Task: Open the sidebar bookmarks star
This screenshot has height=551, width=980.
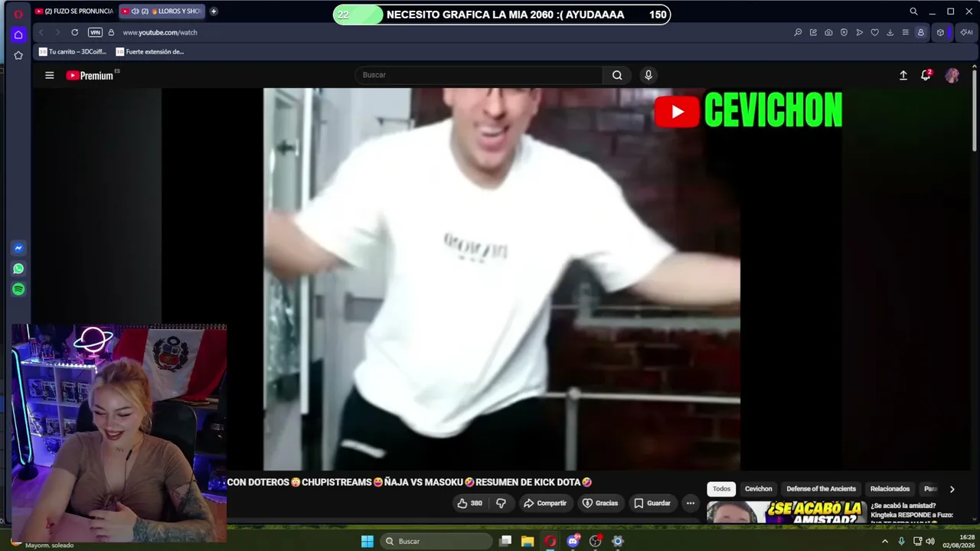Action: point(18,55)
